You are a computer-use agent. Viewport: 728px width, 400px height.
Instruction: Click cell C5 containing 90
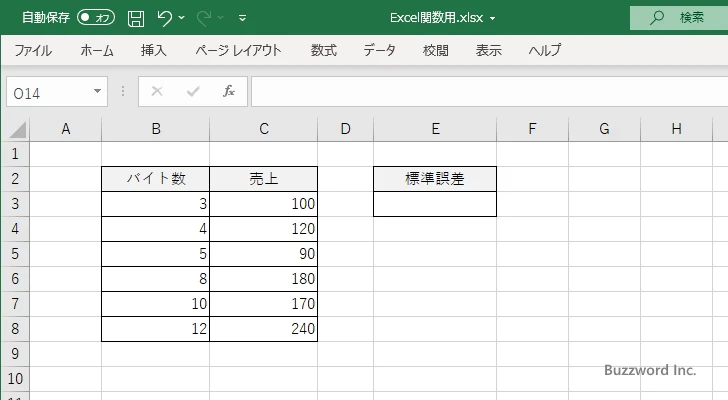click(x=264, y=254)
